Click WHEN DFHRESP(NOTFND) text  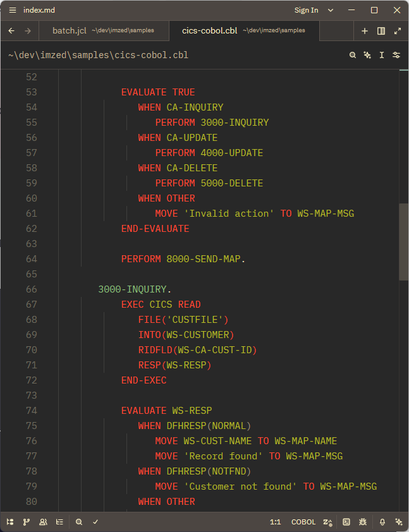point(195,471)
